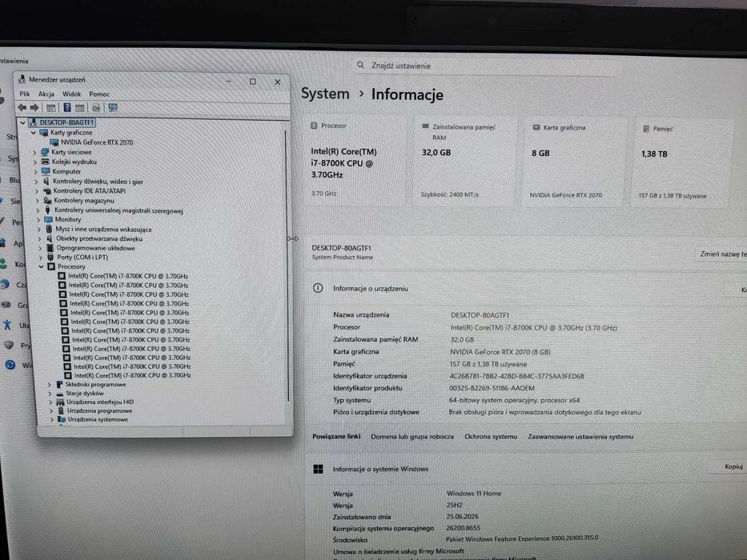The width and height of the screenshot is (747, 560).
Task: Open Zaawansowane ustawienia systemu link
Action: [x=580, y=436]
